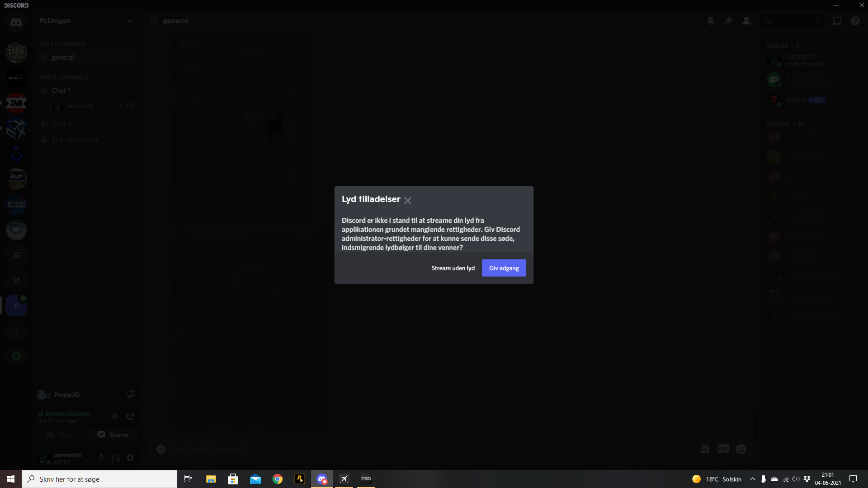Screen dimensions: 868x488
Task: Explore public servers compass icon
Action: pyautogui.click(x=16, y=356)
